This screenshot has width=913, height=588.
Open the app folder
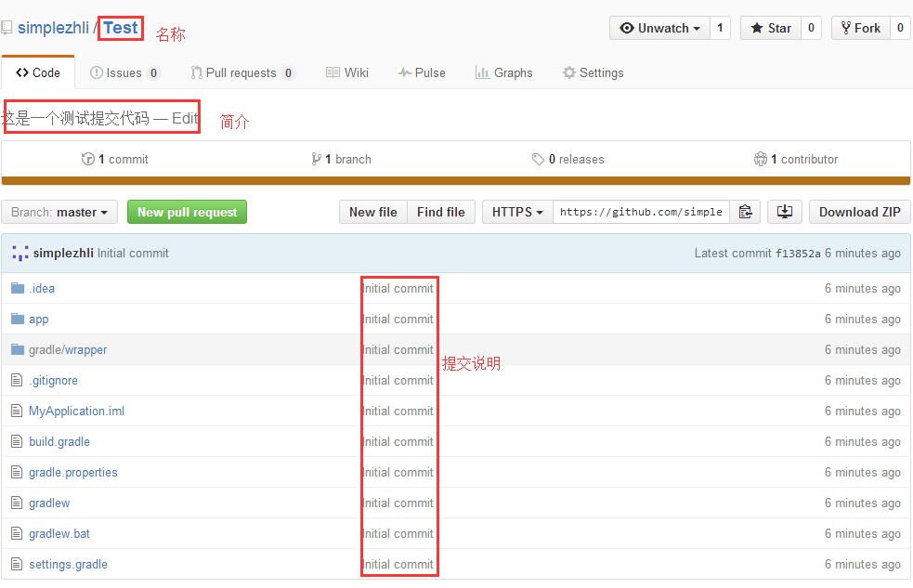38,319
